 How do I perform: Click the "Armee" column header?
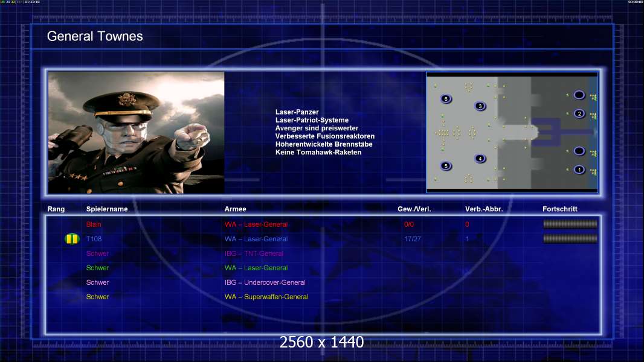click(x=236, y=209)
